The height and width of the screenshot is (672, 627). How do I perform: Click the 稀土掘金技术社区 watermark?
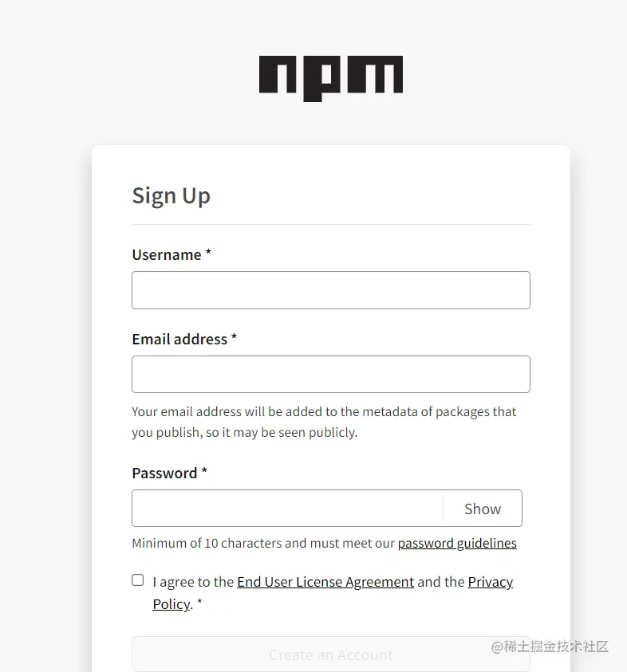click(550, 646)
